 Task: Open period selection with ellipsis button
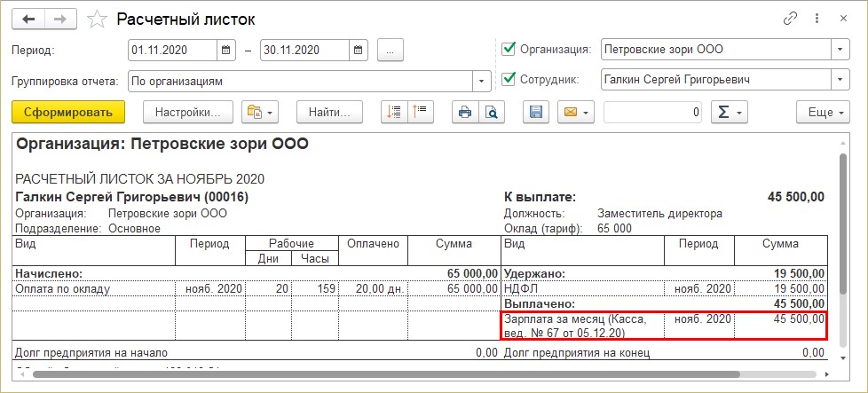pyautogui.click(x=391, y=50)
